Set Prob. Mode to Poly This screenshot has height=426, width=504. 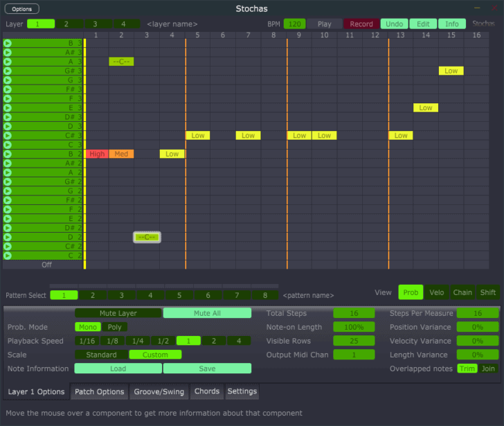pos(114,327)
